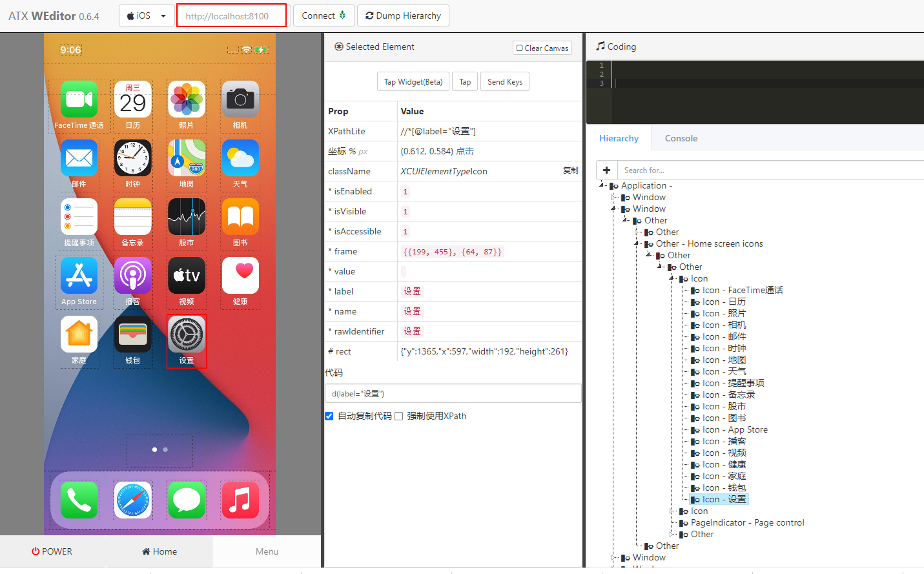Screen dimensions: 924x574
Task: Click the Home button below device
Action: (159, 551)
